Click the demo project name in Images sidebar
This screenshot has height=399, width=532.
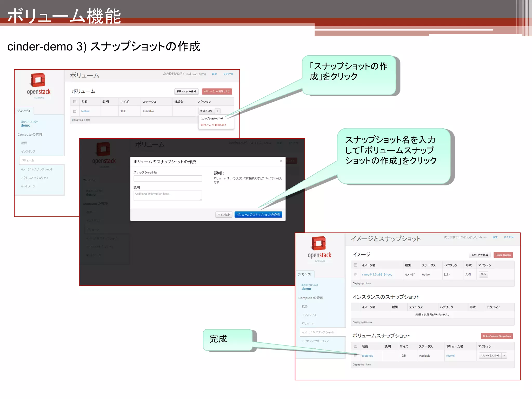tap(306, 289)
